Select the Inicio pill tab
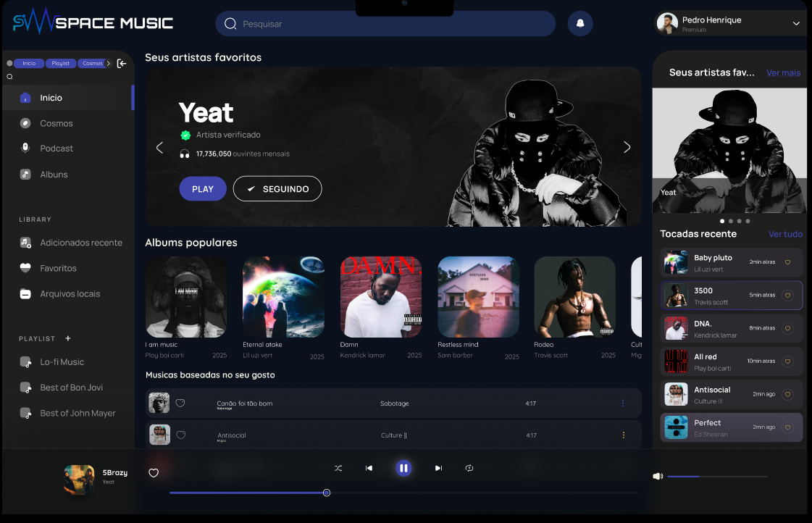This screenshot has height=523, width=812. (29, 63)
